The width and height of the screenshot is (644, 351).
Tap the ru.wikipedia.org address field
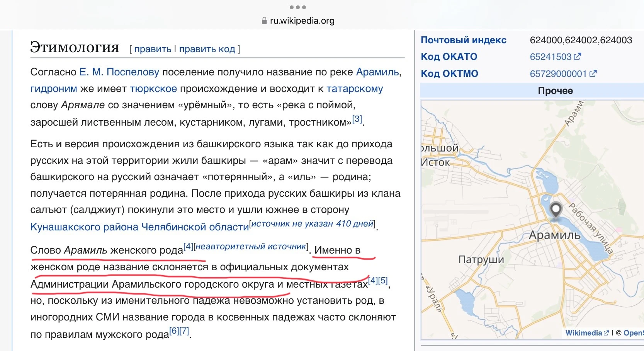click(302, 21)
